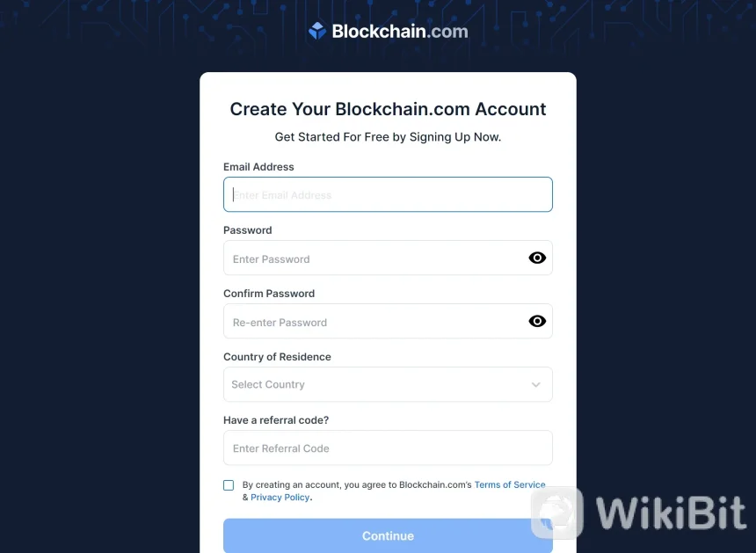756x553 pixels.
Task: Click the Email Address field label
Action: pos(258,167)
